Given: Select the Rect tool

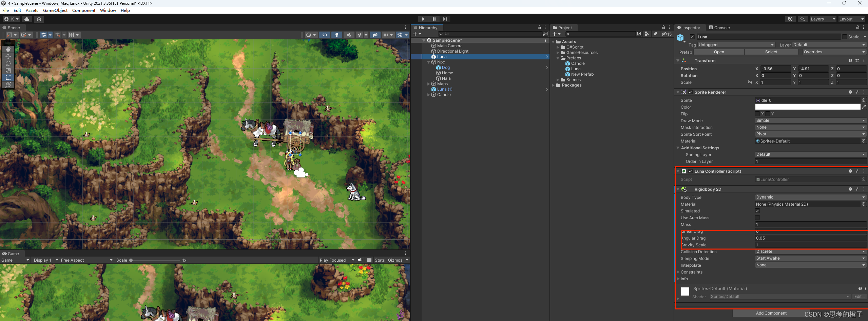Looking at the screenshot, I should click(x=8, y=78).
